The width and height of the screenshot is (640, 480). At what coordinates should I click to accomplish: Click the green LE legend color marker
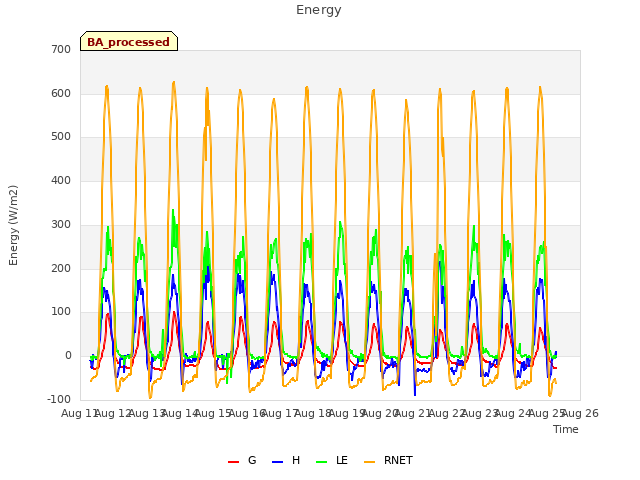click(x=322, y=462)
